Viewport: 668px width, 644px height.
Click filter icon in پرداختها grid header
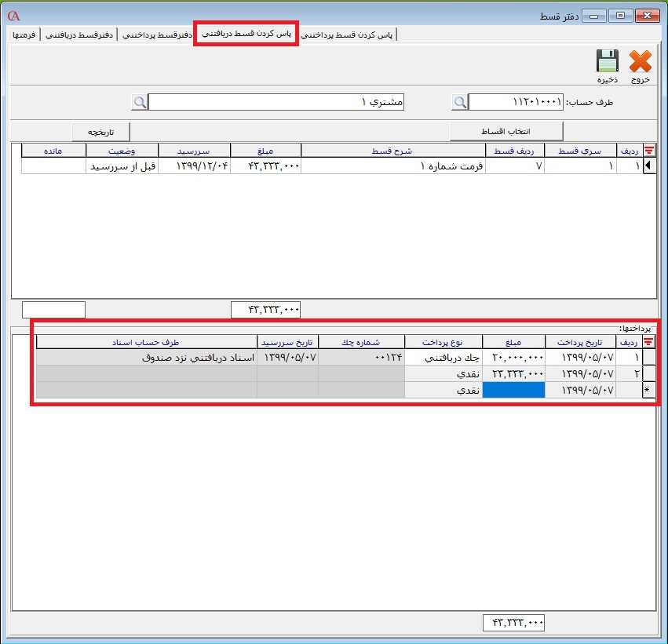point(649,342)
